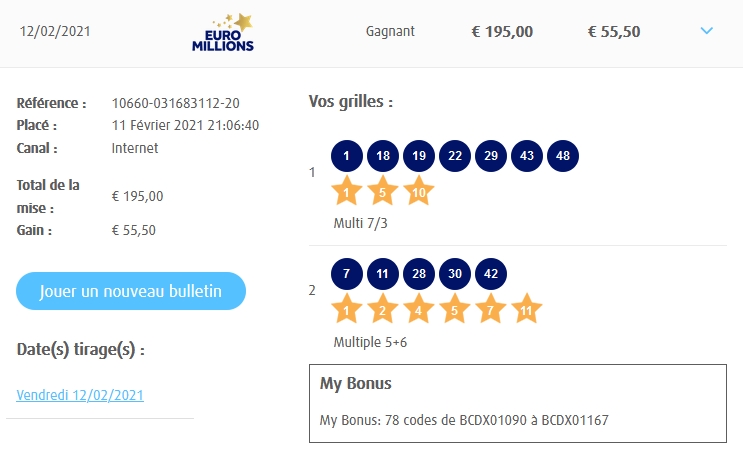
Task: Click star number 11 in grid 2
Action: coord(526,309)
